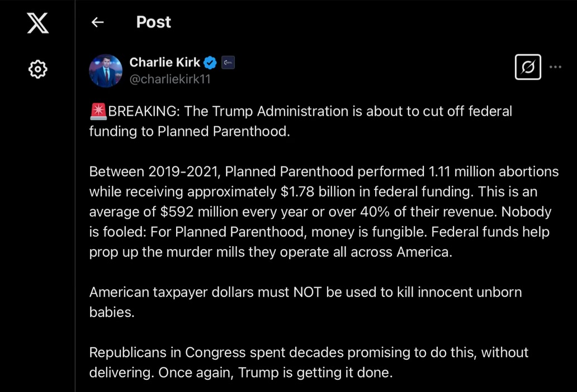The height and width of the screenshot is (392, 577).
Task: Open the @charliekirk11 handle link
Action: coord(169,79)
